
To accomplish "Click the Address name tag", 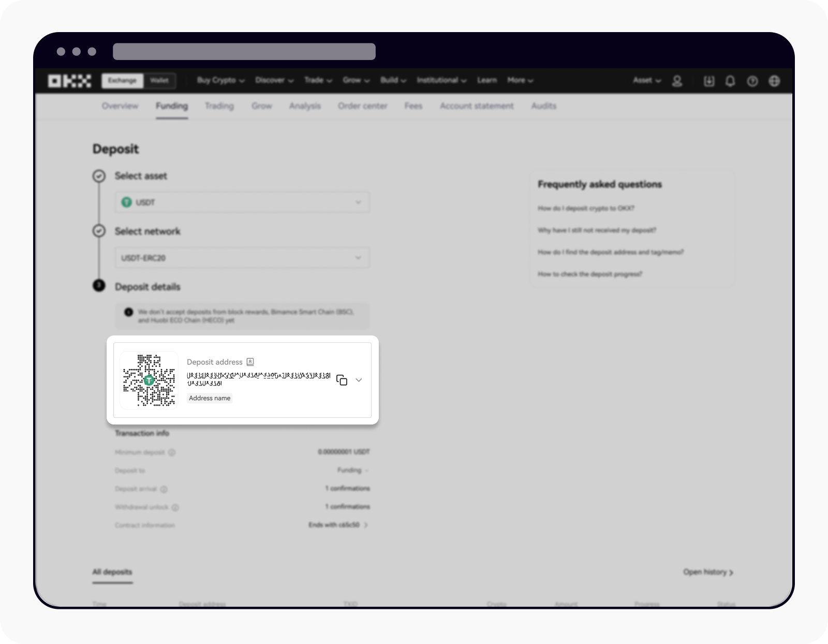I will (x=210, y=398).
